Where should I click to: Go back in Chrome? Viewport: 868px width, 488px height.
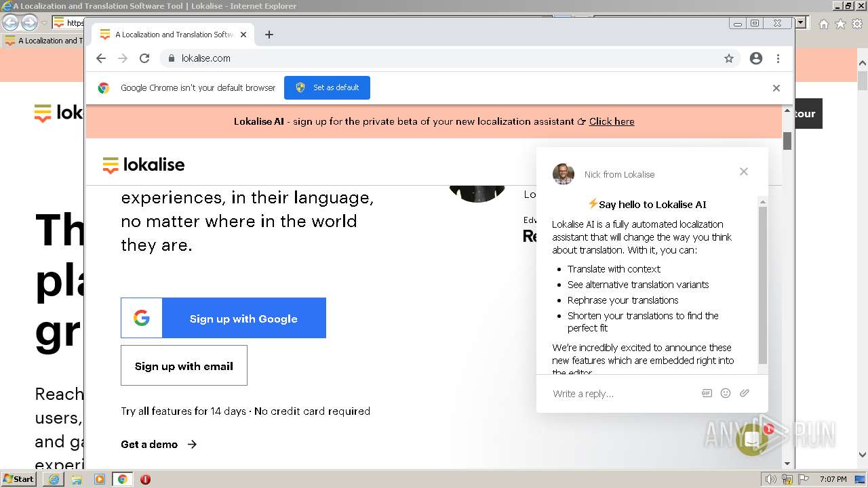tap(101, 58)
